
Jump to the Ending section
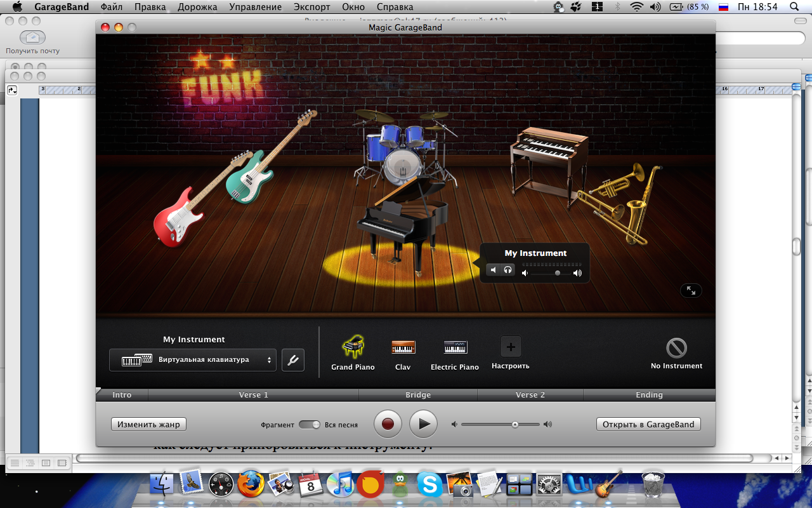(x=649, y=395)
